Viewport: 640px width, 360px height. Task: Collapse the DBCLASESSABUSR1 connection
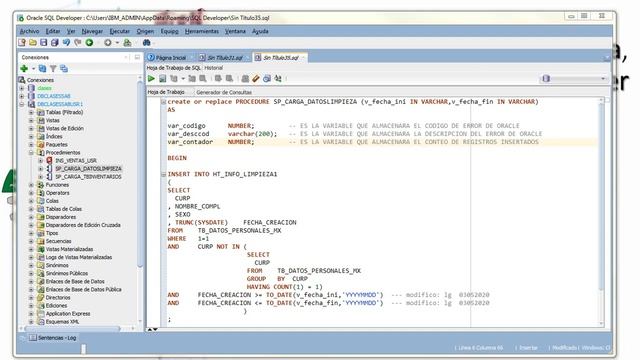pos(22,104)
